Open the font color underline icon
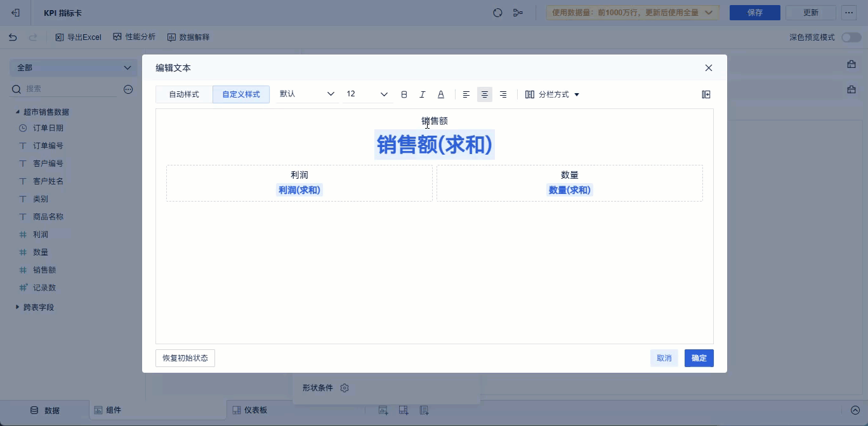The width and height of the screenshot is (868, 426). click(x=440, y=94)
